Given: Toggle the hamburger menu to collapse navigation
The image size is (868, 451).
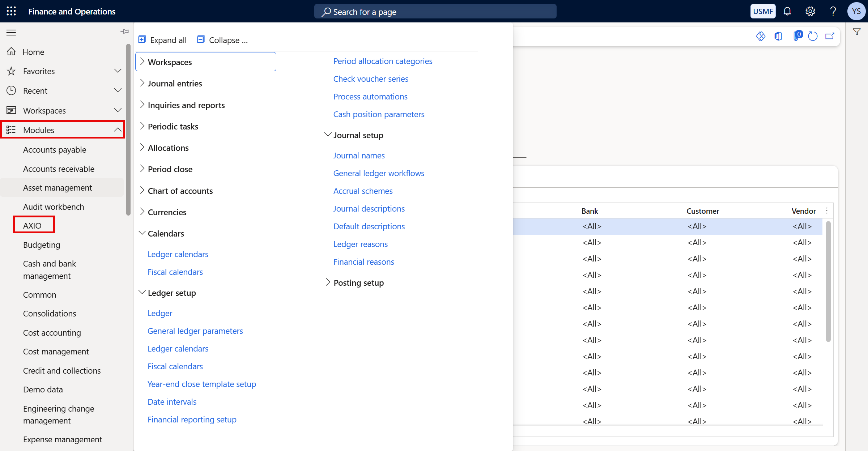Looking at the screenshot, I should (11, 32).
